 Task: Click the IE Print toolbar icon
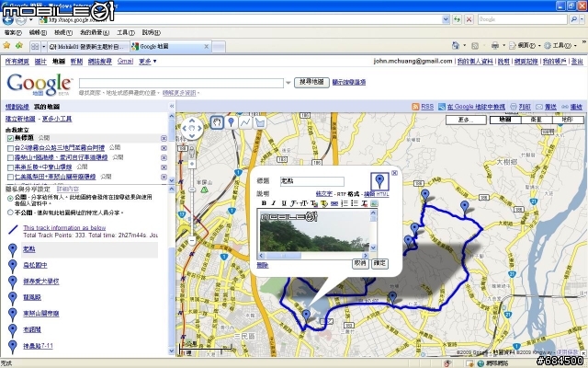tap(495, 46)
